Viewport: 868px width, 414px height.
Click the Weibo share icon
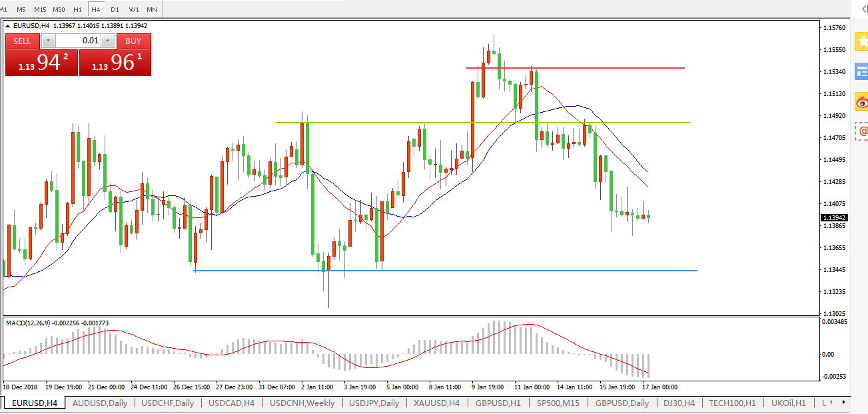(861, 101)
